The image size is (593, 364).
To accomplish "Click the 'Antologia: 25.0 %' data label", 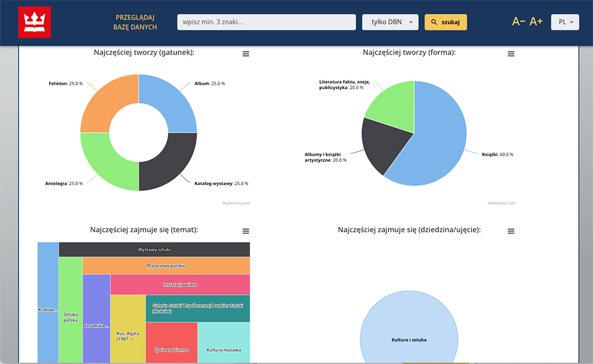I will tap(64, 184).
